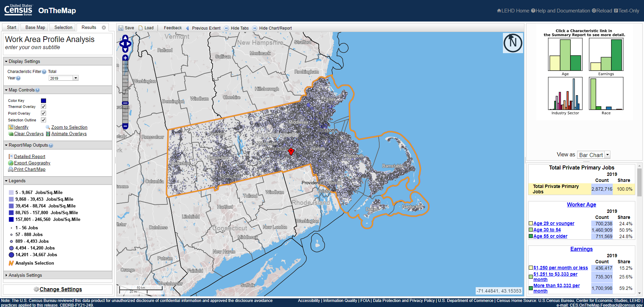Click the subtitle field 'enter your own subtitle'
The height and width of the screenshot is (307, 644).
33,47
